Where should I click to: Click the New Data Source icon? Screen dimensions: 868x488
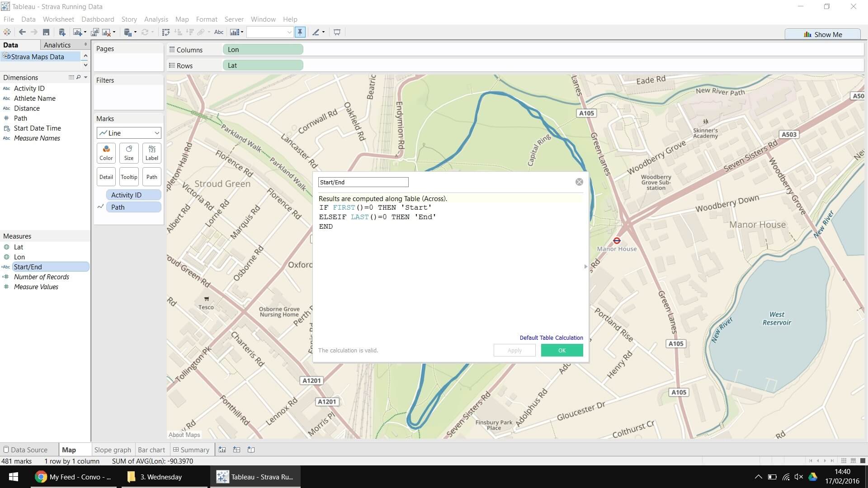click(62, 32)
